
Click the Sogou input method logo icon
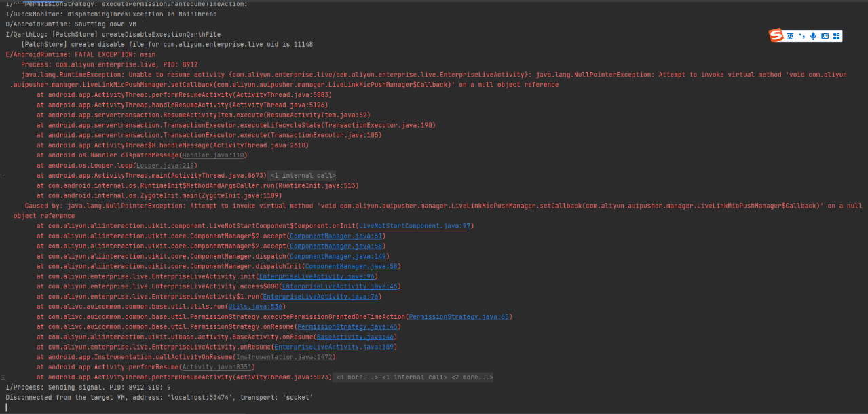pos(776,35)
